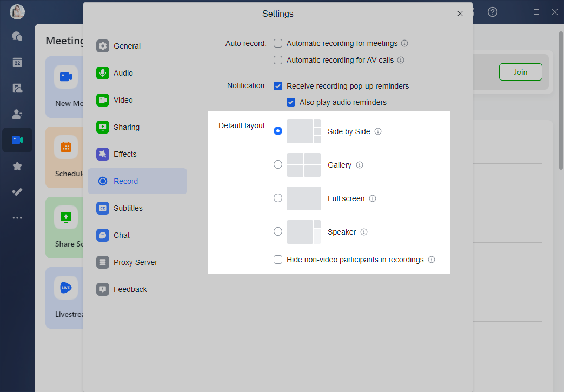This screenshot has width=564, height=392.
Task: Open favorites star icon in left bar
Action: 17,166
